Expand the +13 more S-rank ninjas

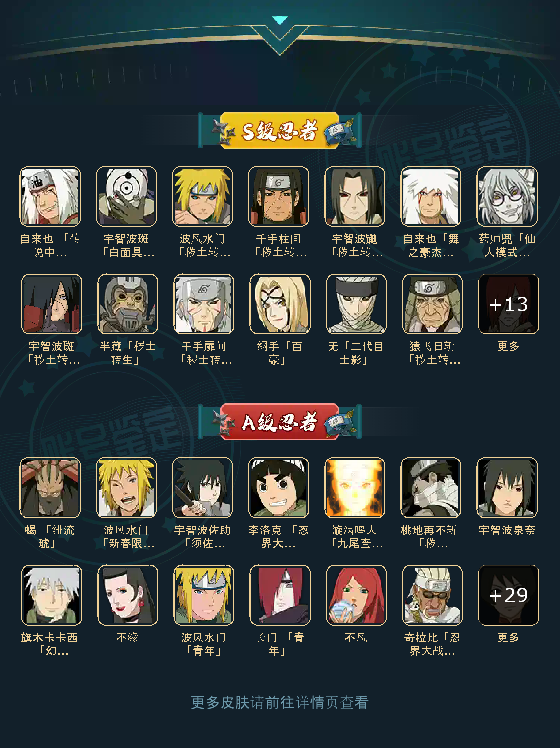pos(509,304)
